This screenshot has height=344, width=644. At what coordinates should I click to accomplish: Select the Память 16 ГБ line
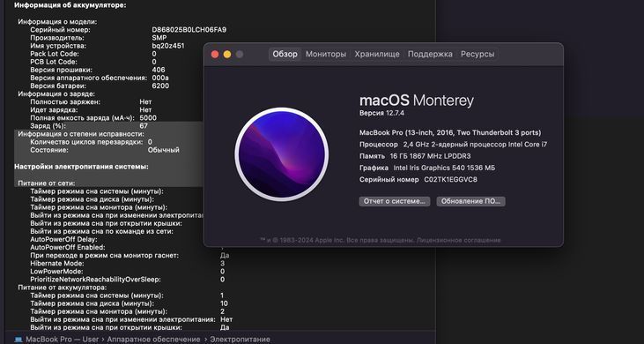pos(415,156)
